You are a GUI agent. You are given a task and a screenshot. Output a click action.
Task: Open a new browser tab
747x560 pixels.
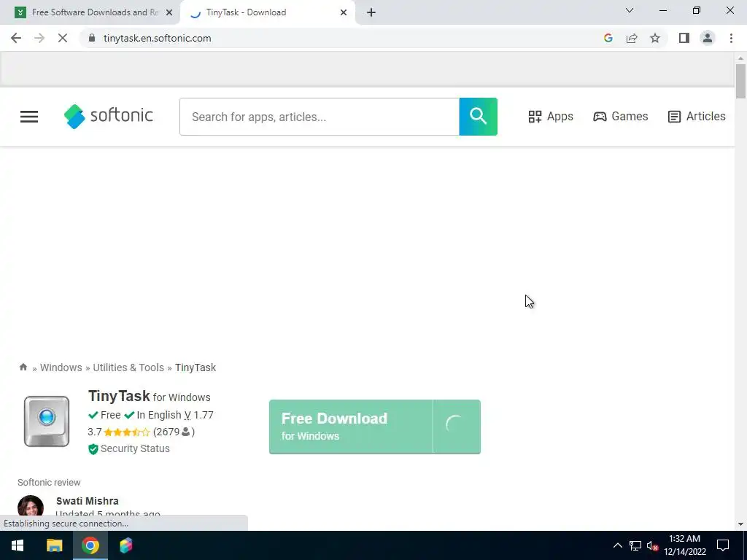(371, 12)
